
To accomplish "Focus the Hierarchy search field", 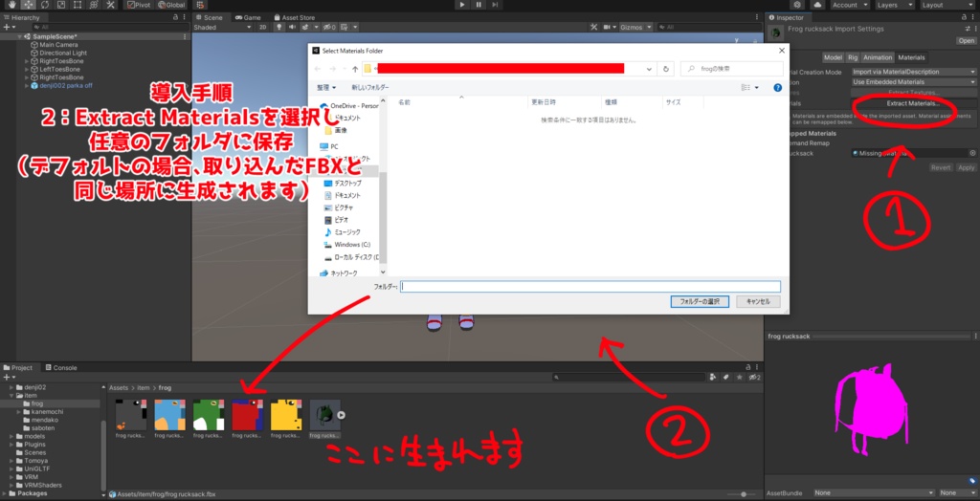I will pyautogui.click(x=110, y=28).
